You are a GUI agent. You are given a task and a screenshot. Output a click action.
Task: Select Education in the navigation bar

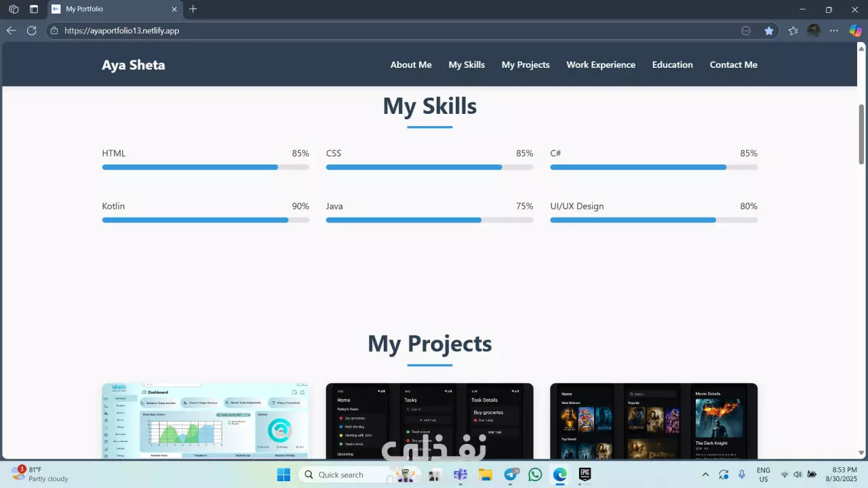click(673, 65)
